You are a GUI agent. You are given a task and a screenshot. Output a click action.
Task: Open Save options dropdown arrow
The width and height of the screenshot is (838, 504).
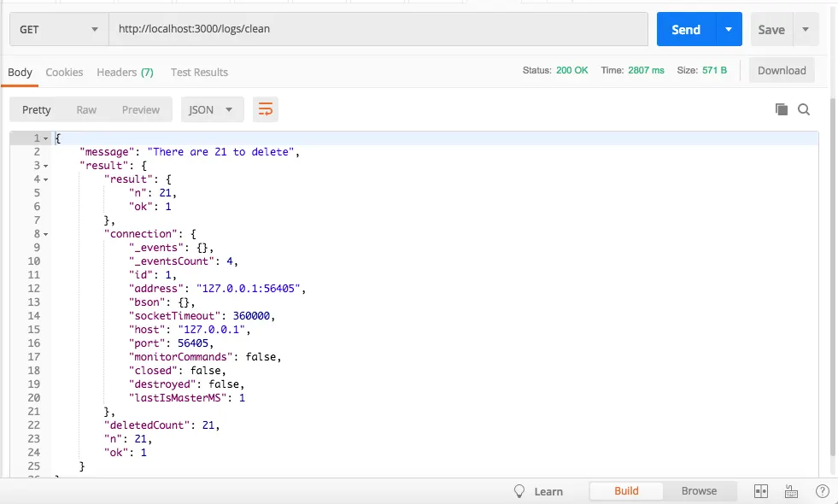click(x=806, y=29)
